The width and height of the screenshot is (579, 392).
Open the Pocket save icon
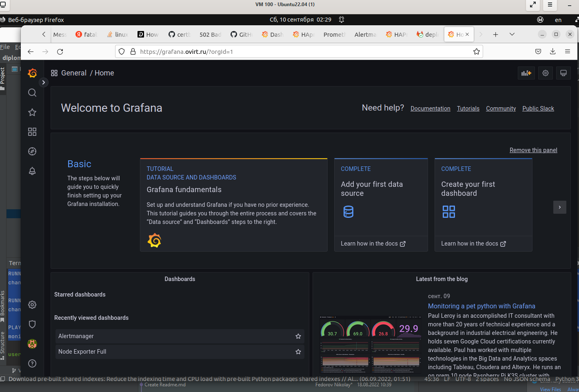pos(538,51)
